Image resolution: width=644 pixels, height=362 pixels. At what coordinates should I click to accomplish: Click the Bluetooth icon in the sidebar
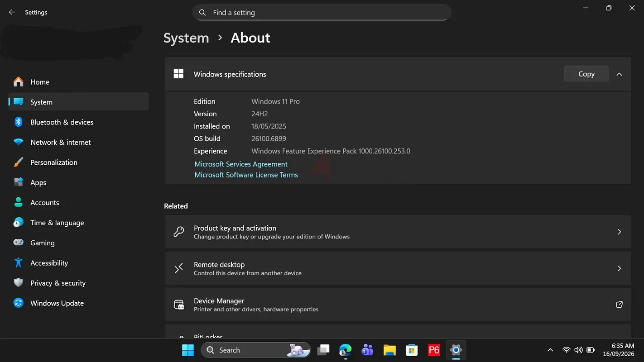(19, 122)
